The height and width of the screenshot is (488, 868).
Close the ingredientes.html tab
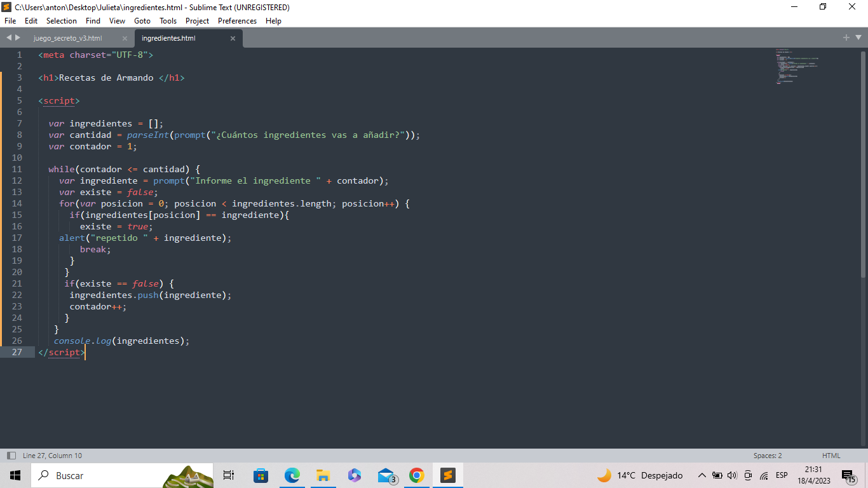(x=233, y=38)
